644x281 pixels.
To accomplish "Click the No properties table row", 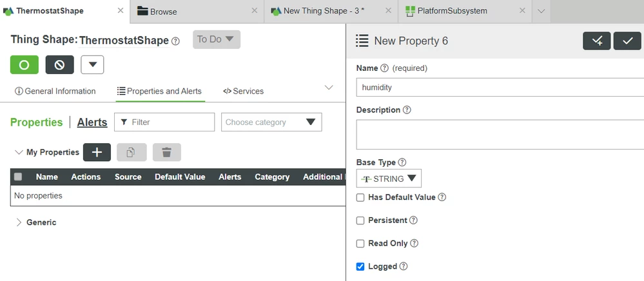I will [178, 196].
